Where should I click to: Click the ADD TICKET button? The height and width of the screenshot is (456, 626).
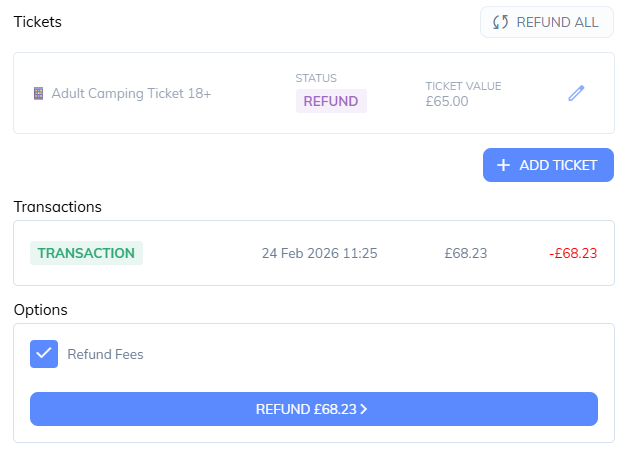[548, 165]
